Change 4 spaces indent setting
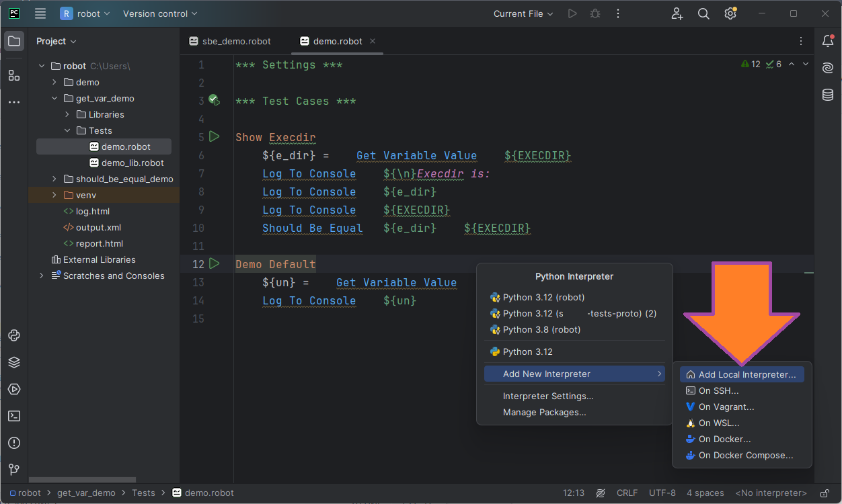The width and height of the screenshot is (842, 504). (x=706, y=493)
